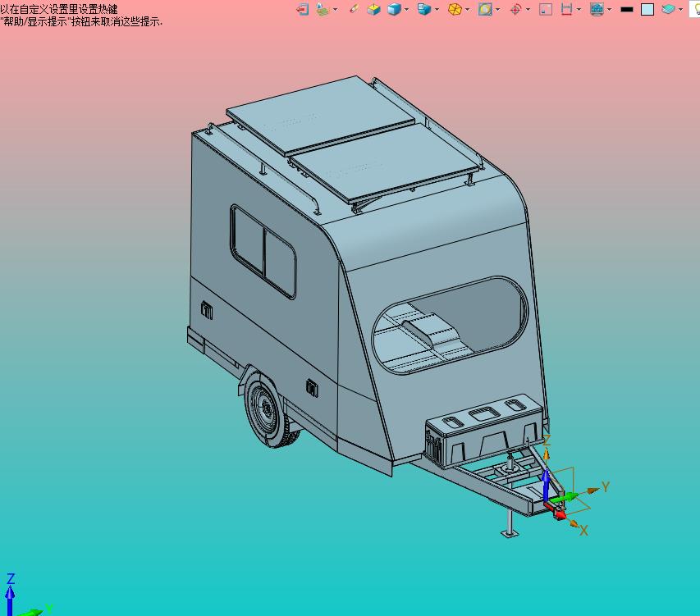This screenshot has width=700, height=616.
Task: Click the yellow-top cube align view icon
Action: coord(373,9)
